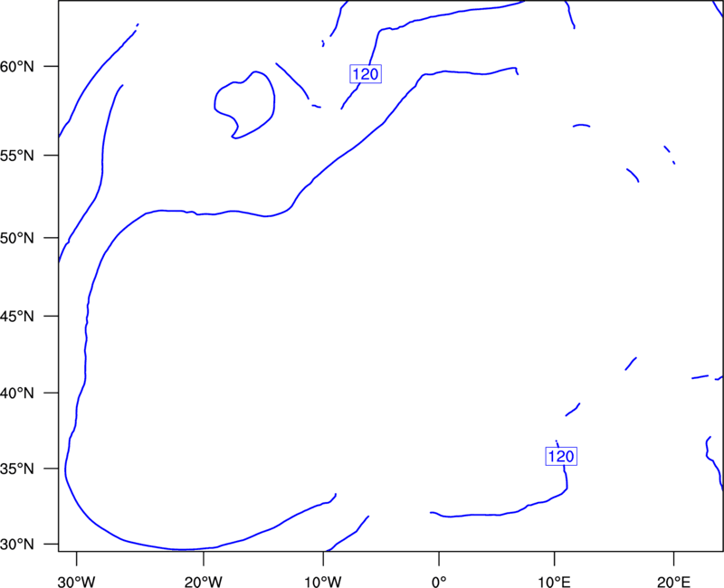Click the 30°N latitude axis label
This screenshot has height=588, width=724.
click(x=17, y=545)
